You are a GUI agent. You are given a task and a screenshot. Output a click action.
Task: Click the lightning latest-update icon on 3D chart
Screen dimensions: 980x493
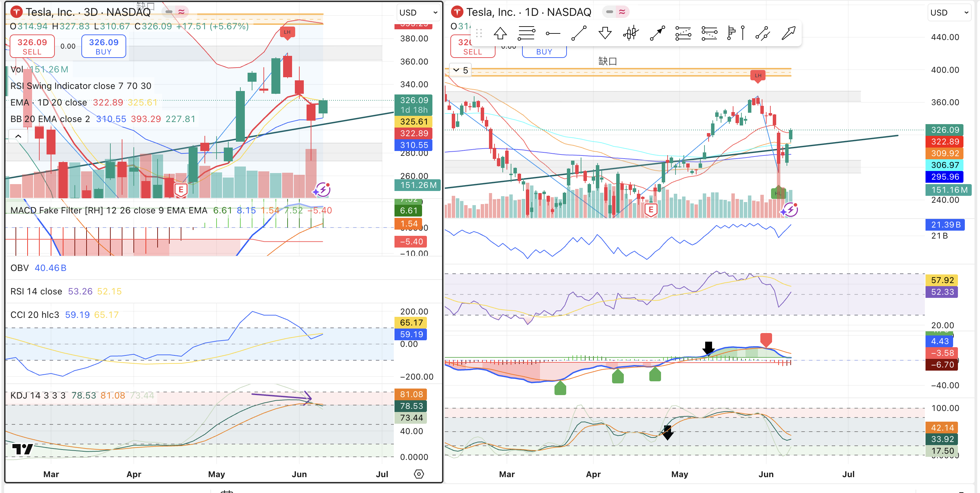(x=323, y=189)
